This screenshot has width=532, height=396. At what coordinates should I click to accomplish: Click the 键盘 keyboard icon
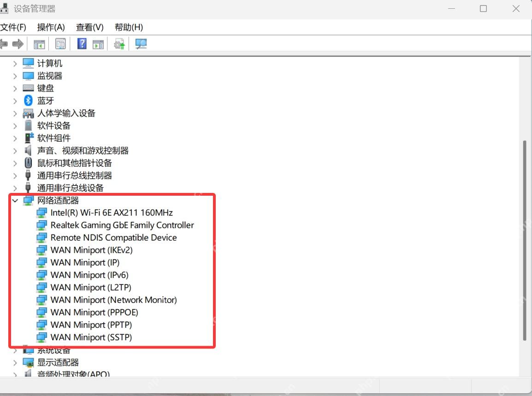(x=28, y=88)
